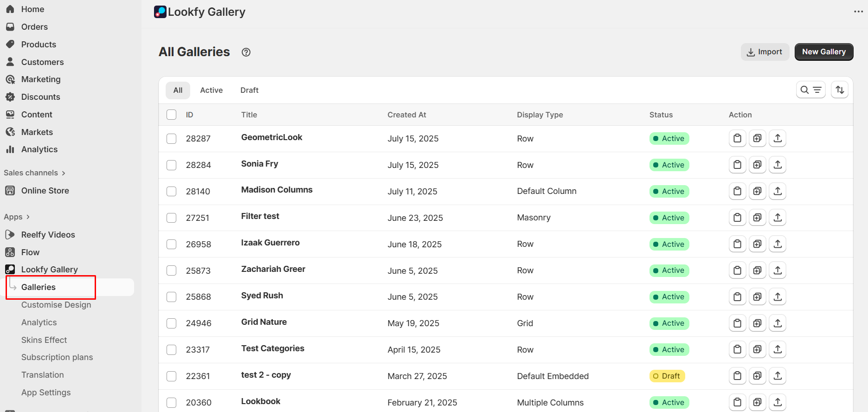Screen dimensions: 868x412
Task: Toggle the select-all header checkbox
Action: [172, 115]
